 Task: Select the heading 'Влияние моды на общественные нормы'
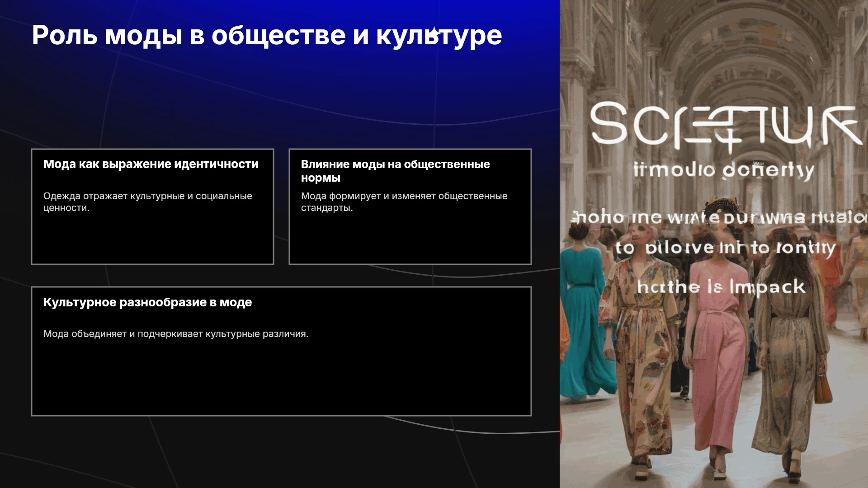(396, 171)
